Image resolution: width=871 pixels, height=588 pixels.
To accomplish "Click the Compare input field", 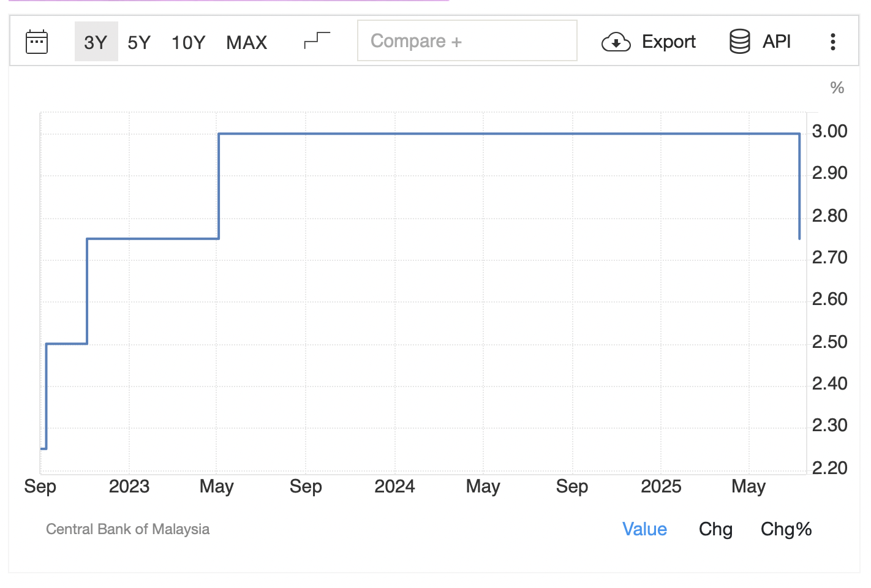I will point(467,41).
